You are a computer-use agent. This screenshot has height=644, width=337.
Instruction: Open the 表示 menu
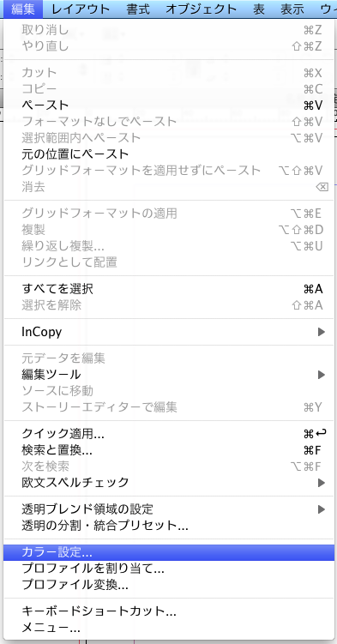[x=292, y=9]
